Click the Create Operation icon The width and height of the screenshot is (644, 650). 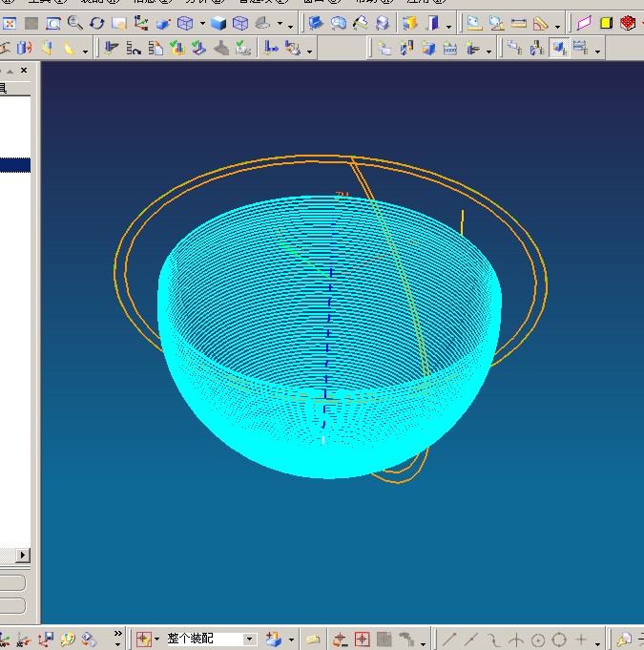pos(472,48)
